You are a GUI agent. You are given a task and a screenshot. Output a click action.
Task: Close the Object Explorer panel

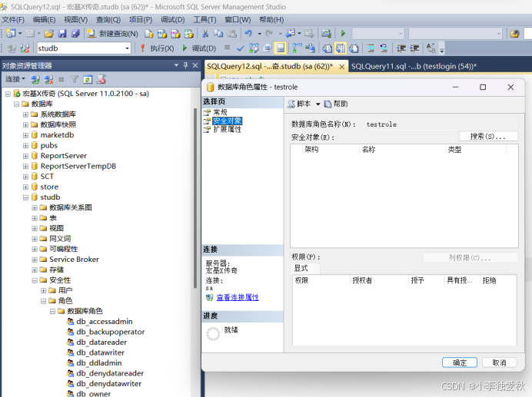click(195, 65)
